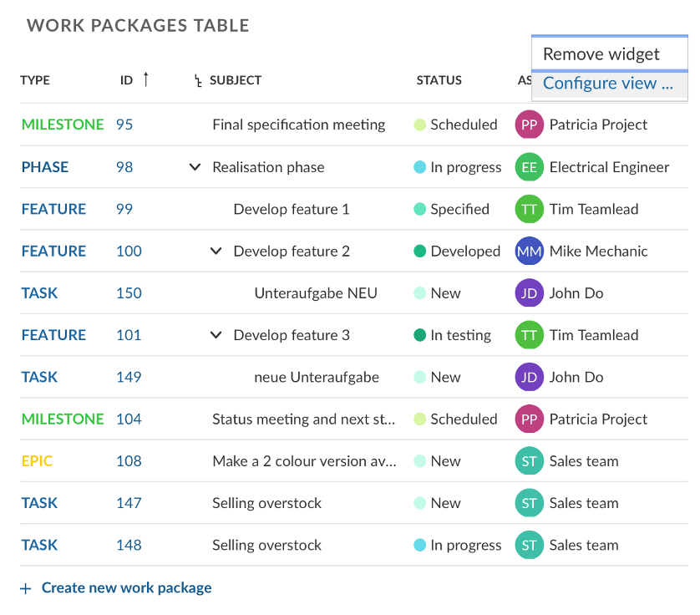Collapse Develop feature 2 children
This screenshot has height=615, width=700.
click(x=216, y=251)
